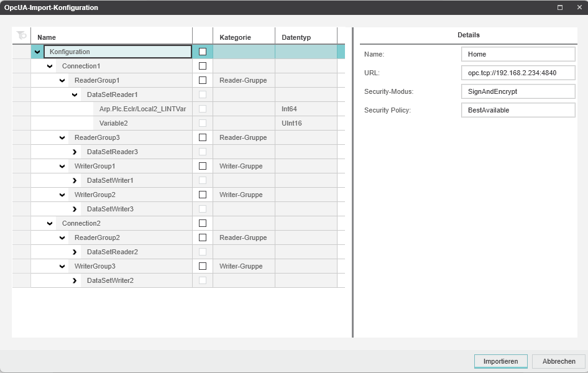The image size is (588, 373).
Task: Select the Connection2 checkbox
Action: pos(202,223)
